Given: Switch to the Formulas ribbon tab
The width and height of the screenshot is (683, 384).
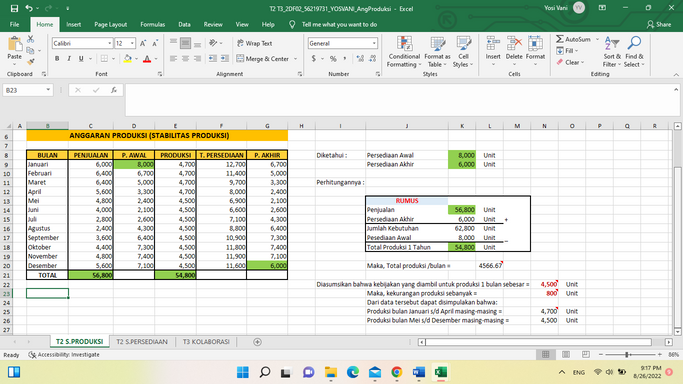Looking at the screenshot, I should (x=152, y=24).
